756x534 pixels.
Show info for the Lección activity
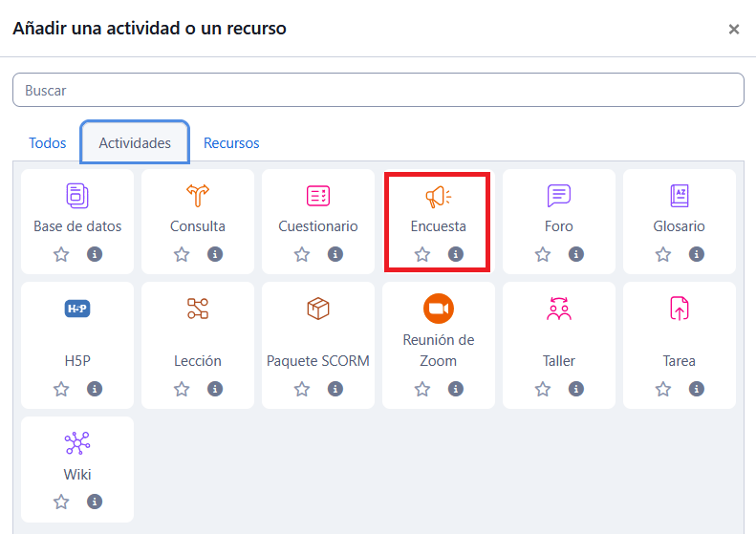215,389
